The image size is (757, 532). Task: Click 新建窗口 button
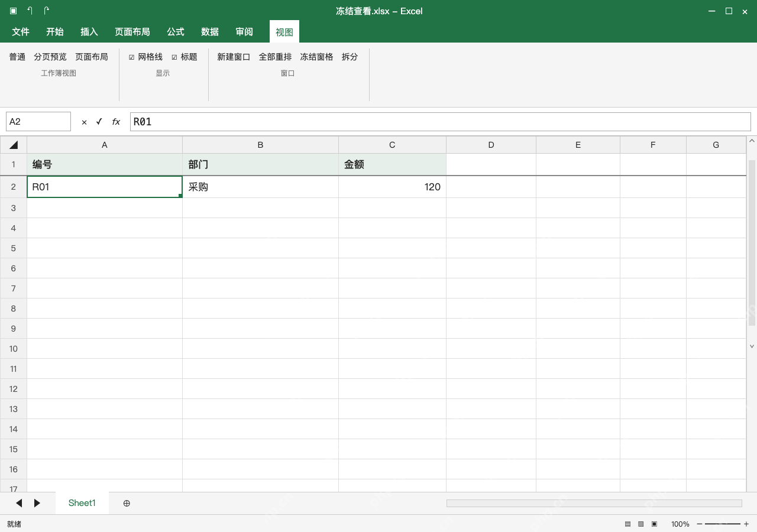click(x=234, y=57)
